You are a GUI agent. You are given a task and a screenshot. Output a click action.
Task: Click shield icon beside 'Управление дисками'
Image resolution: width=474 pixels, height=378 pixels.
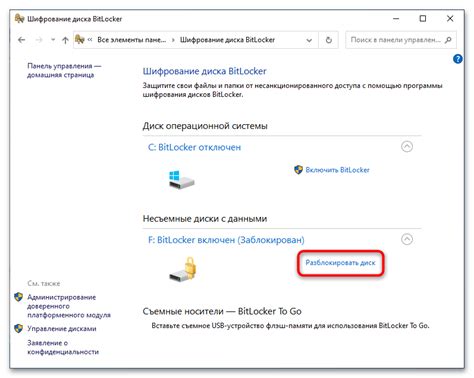(19, 328)
